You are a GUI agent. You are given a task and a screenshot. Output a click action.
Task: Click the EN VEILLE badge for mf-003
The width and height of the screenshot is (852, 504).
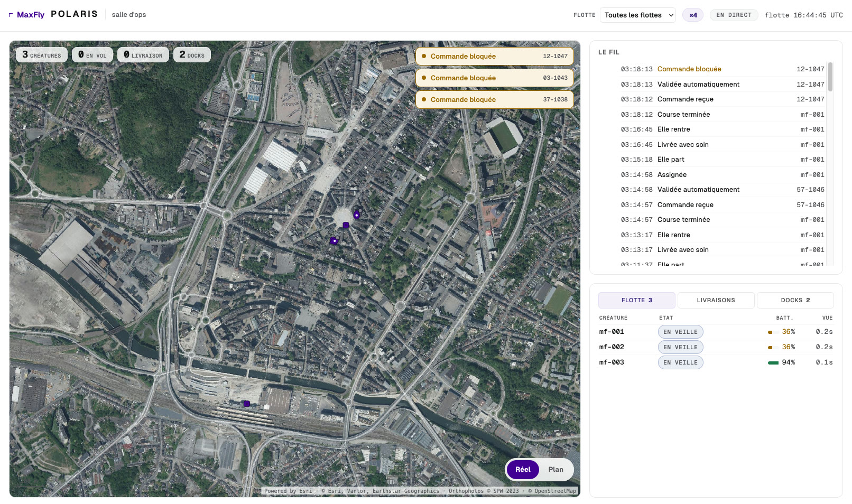tap(681, 363)
